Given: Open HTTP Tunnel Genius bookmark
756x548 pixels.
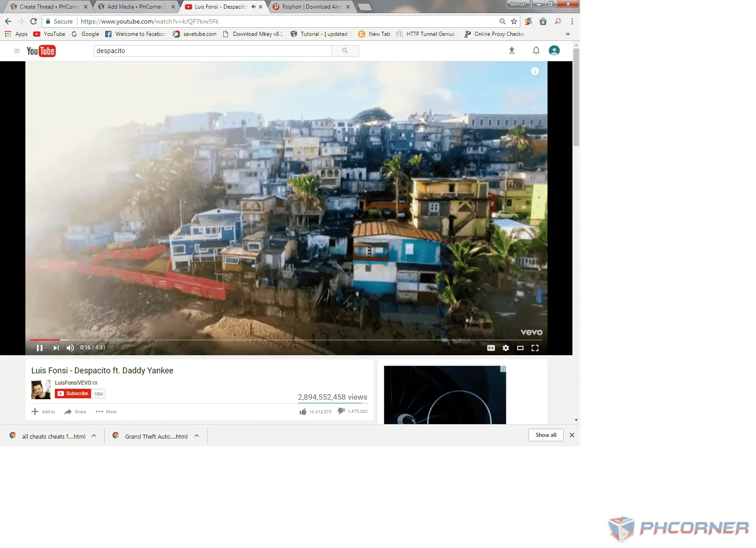Looking at the screenshot, I should coord(426,34).
